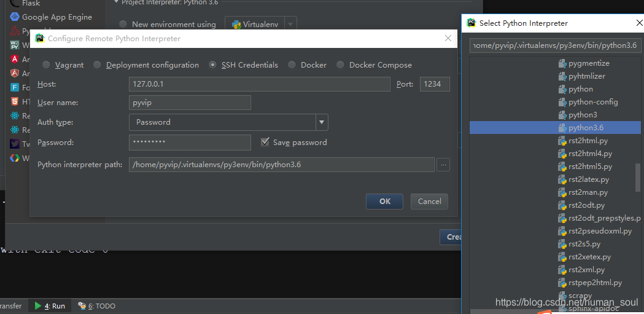Click the rst2pseudoxml.py file icon
This screenshot has height=314, width=644.
(x=562, y=231)
